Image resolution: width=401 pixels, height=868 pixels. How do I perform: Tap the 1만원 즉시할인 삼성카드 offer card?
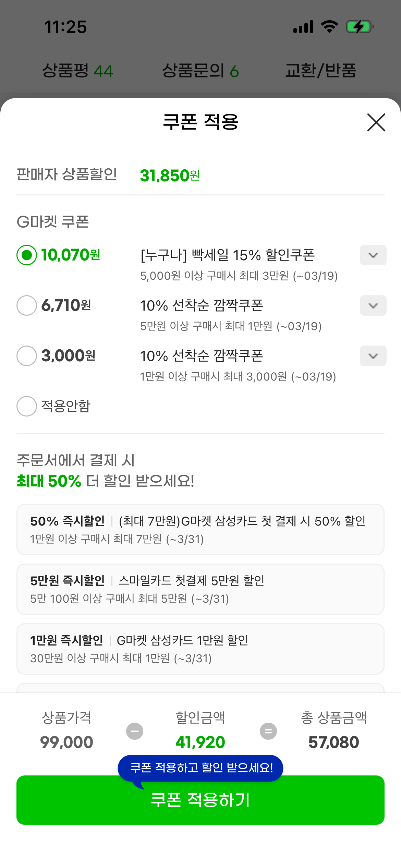200,649
